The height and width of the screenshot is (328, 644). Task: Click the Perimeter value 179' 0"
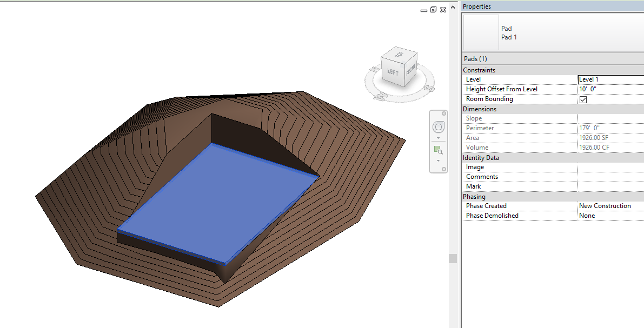(589, 128)
